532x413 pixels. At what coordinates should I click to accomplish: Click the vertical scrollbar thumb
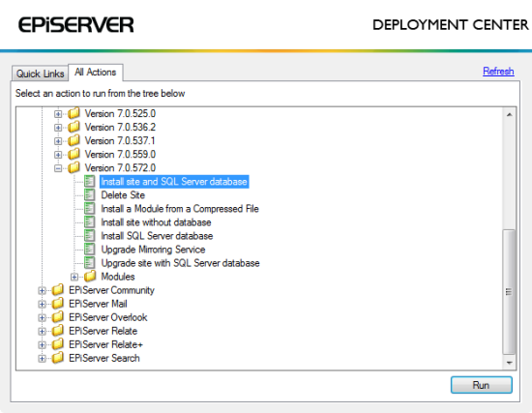[509, 292]
